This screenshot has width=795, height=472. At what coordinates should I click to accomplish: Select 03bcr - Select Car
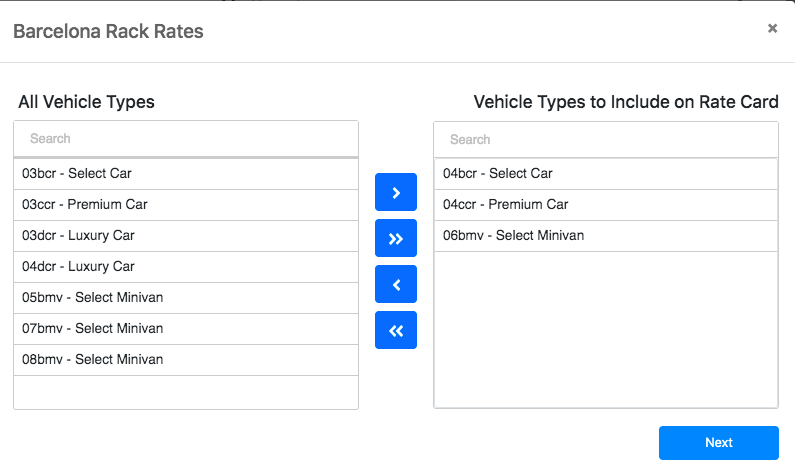coord(186,174)
